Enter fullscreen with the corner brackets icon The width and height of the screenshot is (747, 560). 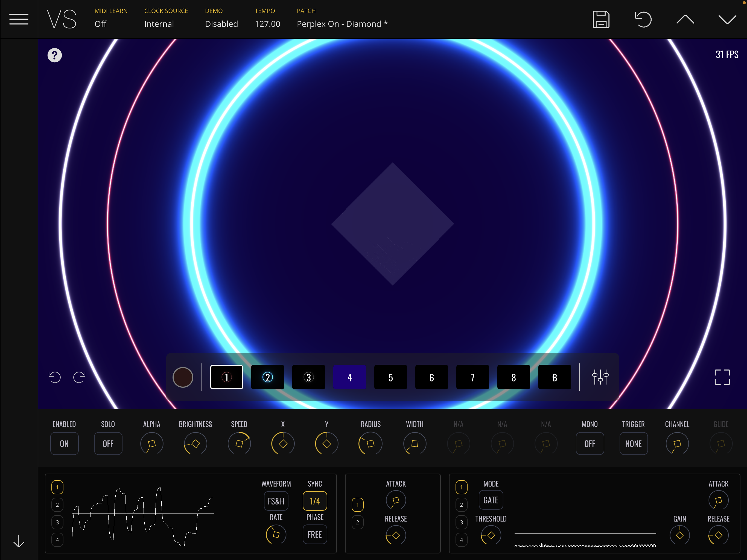[x=722, y=377]
